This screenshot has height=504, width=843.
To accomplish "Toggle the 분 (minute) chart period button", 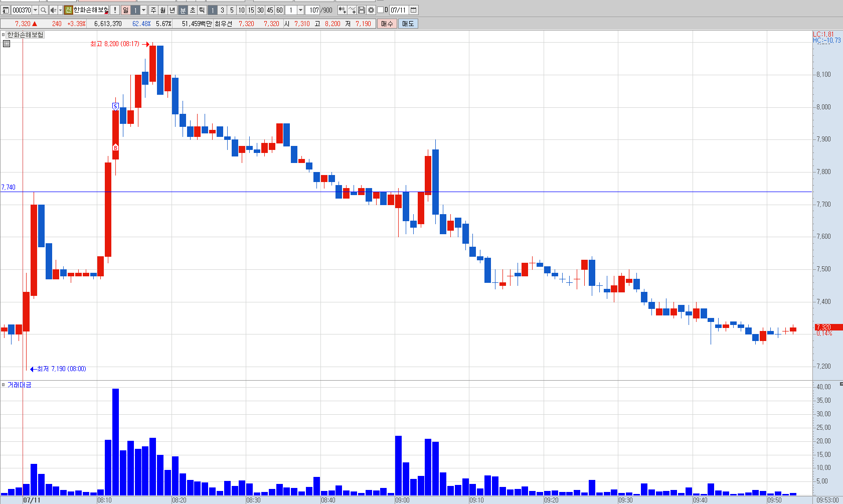I will click(x=183, y=10).
